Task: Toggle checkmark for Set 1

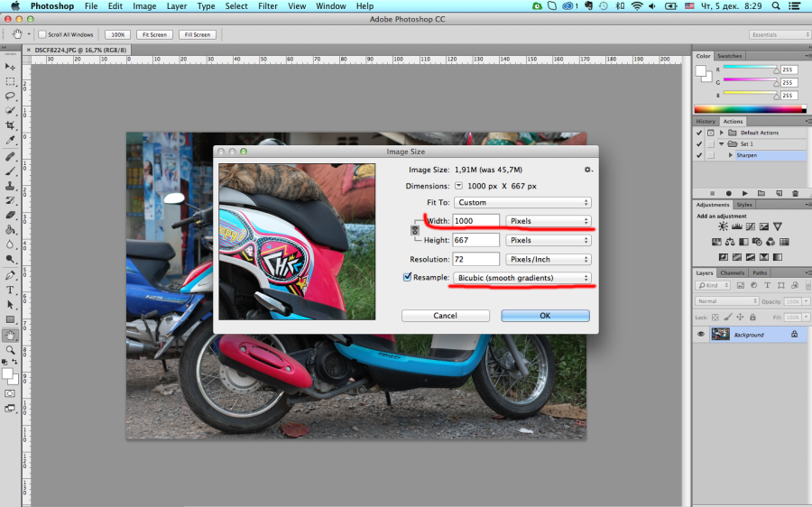Action: pos(699,144)
